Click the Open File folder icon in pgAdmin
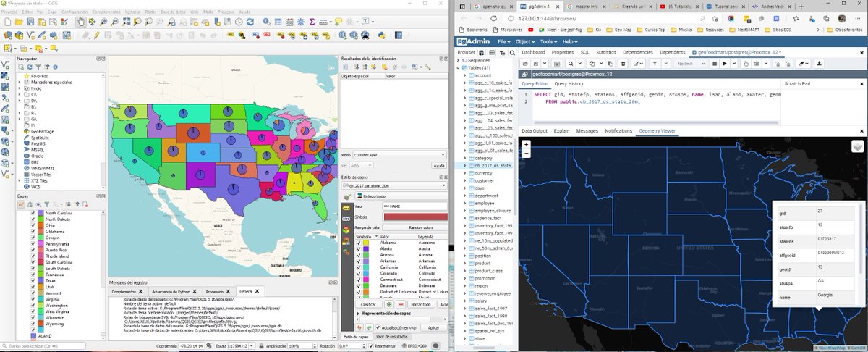Screen dimensions: 868x352 pyautogui.click(x=525, y=64)
